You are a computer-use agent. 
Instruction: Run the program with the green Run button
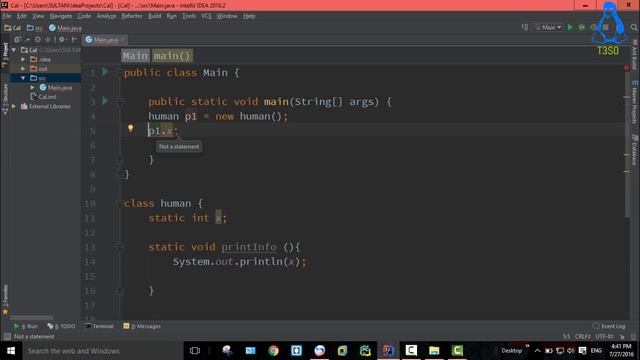tap(570, 27)
